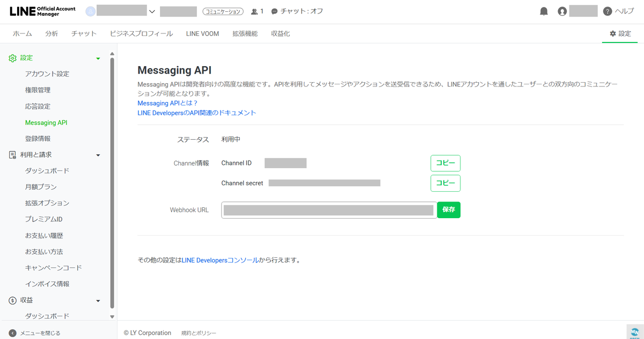The image size is (644, 339).
Task: Click the ヘルプ text in header
Action: (x=624, y=11)
